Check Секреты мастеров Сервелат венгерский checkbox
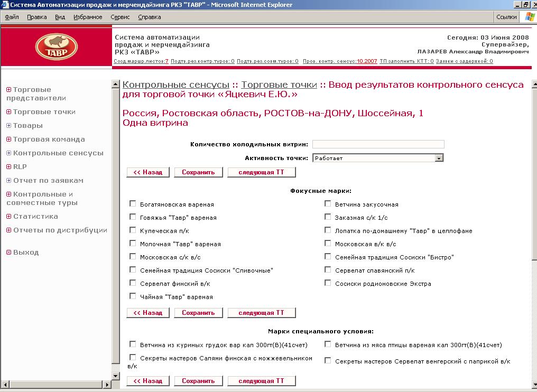 [328, 360]
